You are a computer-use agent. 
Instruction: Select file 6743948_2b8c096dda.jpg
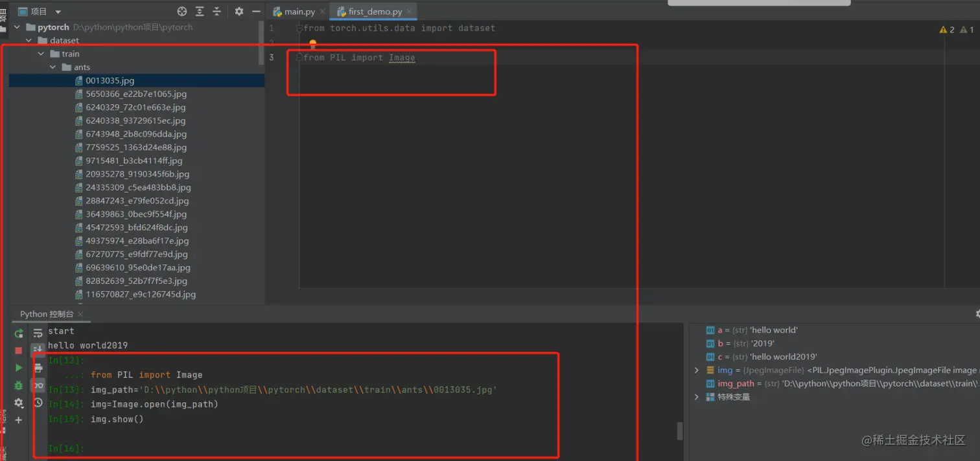tap(137, 134)
